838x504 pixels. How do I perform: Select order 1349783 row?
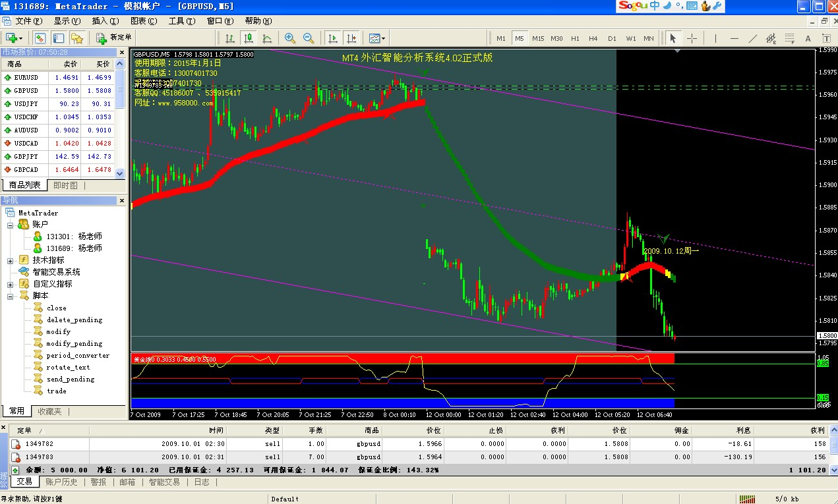coord(419,457)
